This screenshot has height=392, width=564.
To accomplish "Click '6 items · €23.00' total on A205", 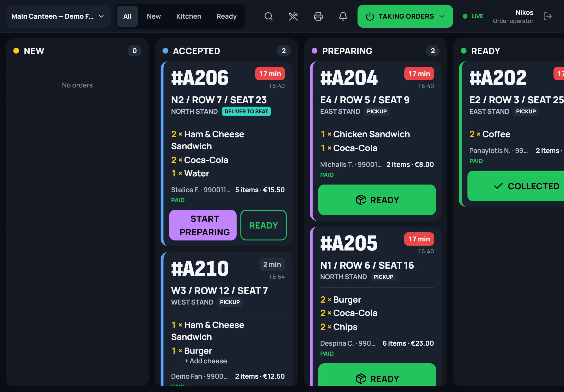I will pyautogui.click(x=408, y=343).
